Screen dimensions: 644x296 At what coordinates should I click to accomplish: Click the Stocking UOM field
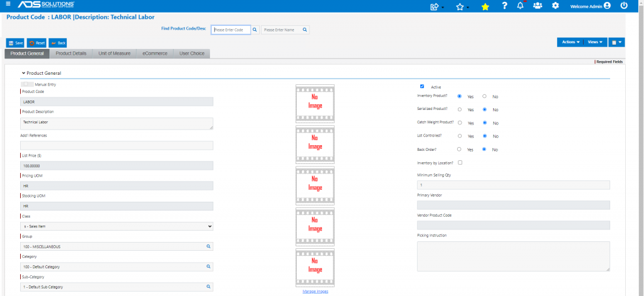[116, 206]
